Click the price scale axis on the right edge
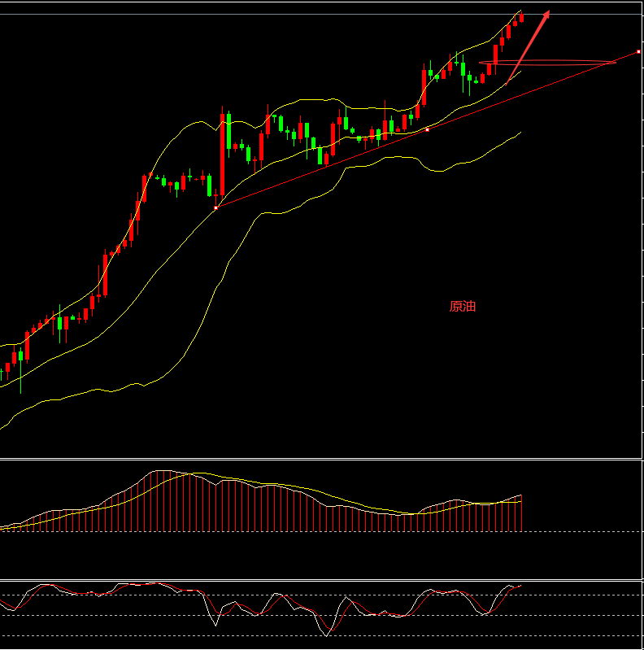Image resolution: width=644 pixels, height=650 pixels. [x=642, y=244]
